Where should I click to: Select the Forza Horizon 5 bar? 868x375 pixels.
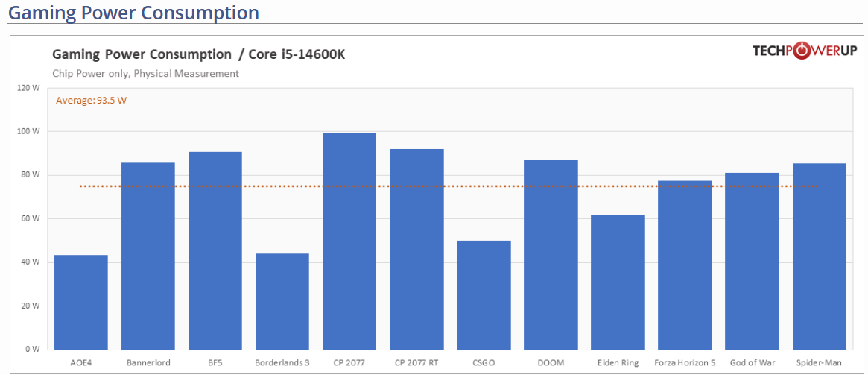click(685, 265)
